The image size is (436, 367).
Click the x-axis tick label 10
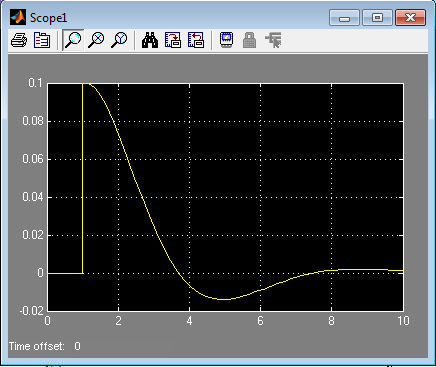(403, 321)
